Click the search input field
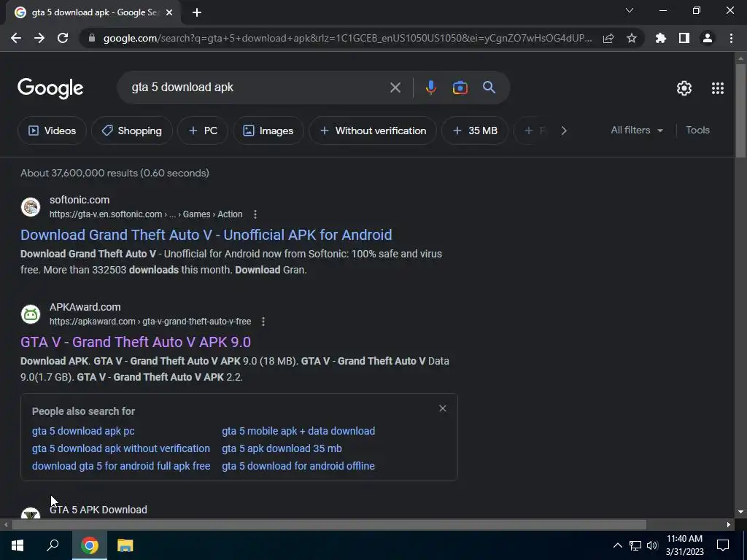Image resolution: width=747 pixels, height=560 pixels. 258,87
